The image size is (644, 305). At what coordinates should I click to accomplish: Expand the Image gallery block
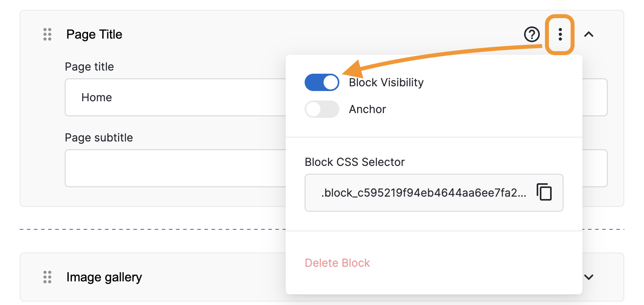588,277
